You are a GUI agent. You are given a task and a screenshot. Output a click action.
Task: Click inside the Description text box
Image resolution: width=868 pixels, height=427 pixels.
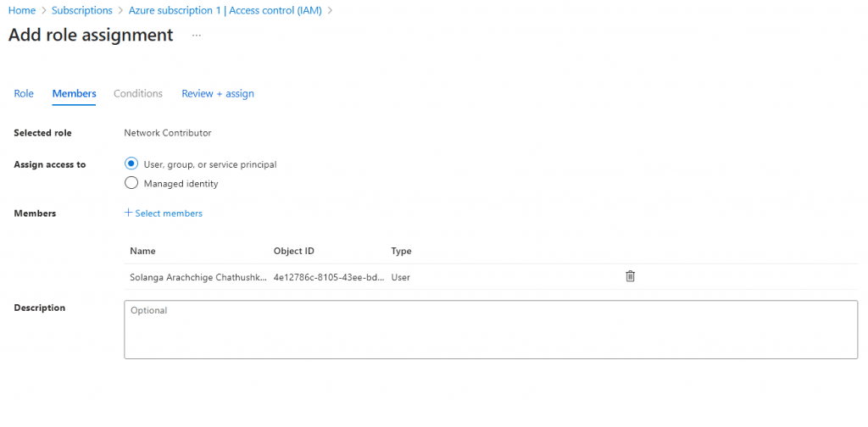click(490, 329)
